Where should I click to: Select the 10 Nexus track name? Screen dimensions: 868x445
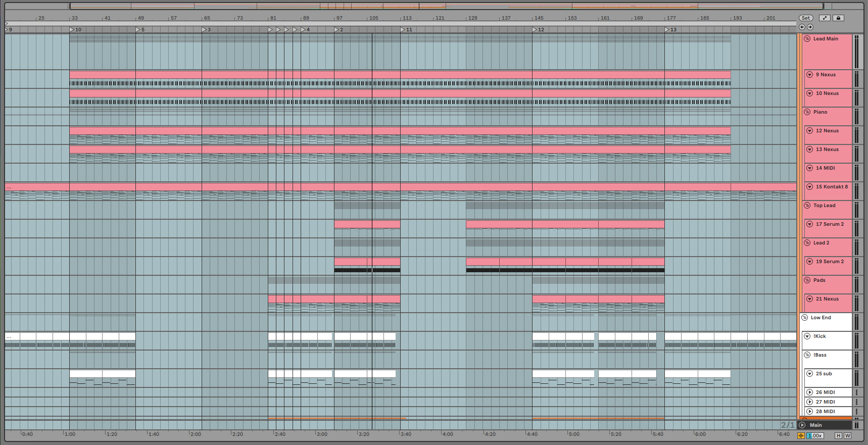pyautogui.click(x=827, y=93)
